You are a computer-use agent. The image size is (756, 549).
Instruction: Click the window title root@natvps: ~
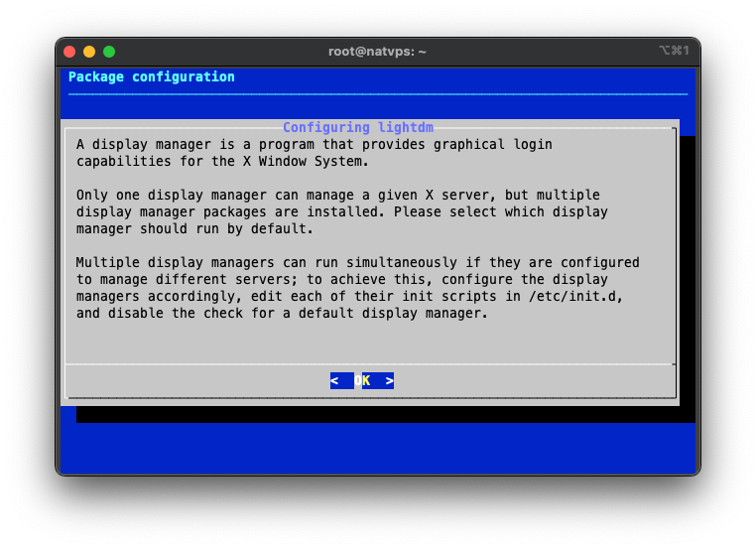click(x=377, y=52)
